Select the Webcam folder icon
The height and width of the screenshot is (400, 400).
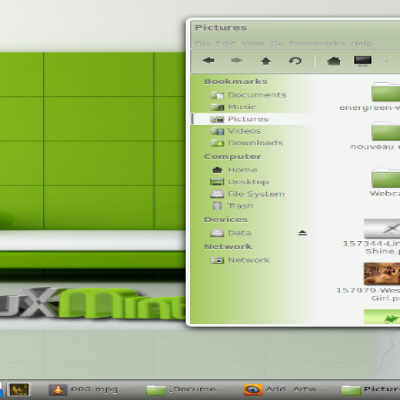pos(386,178)
